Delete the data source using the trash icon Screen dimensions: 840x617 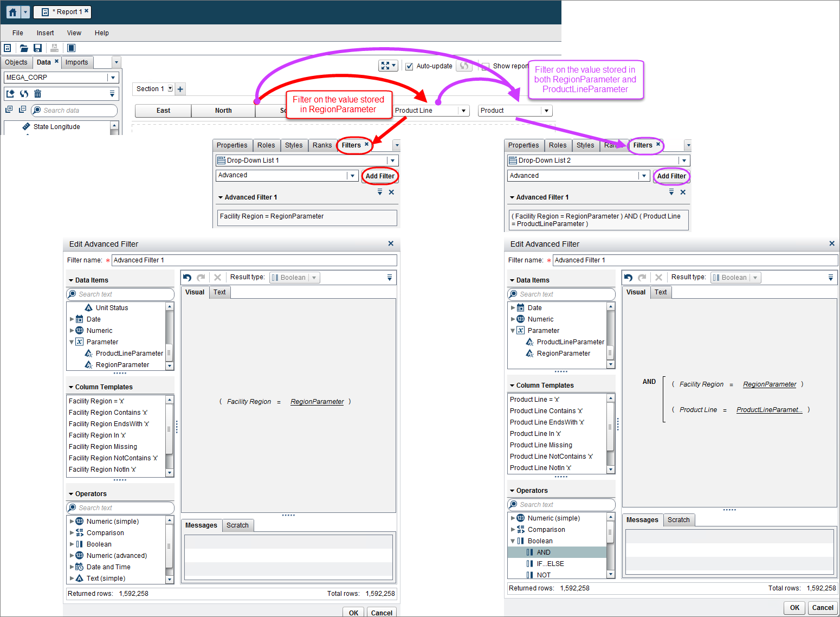point(37,93)
